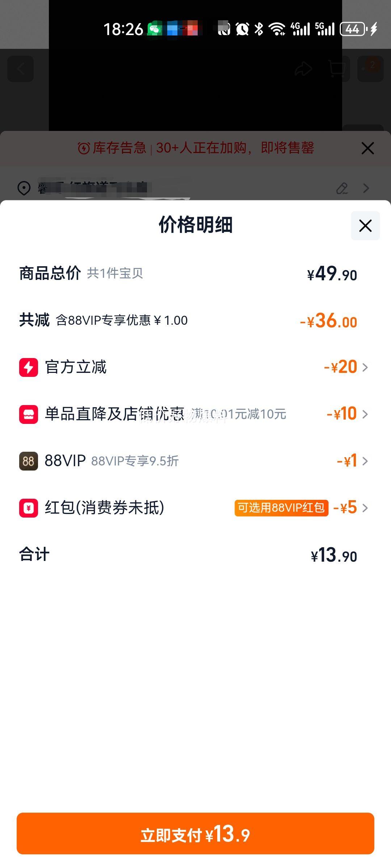The height and width of the screenshot is (868, 391).
Task: Tap the store discount shop icon
Action: click(x=29, y=414)
